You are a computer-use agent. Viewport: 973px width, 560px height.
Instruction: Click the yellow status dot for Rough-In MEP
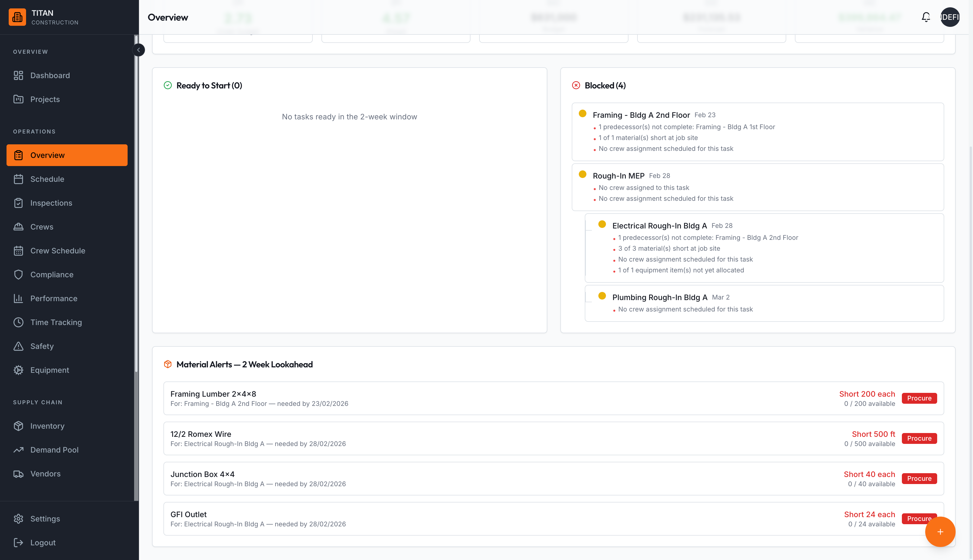(x=583, y=174)
